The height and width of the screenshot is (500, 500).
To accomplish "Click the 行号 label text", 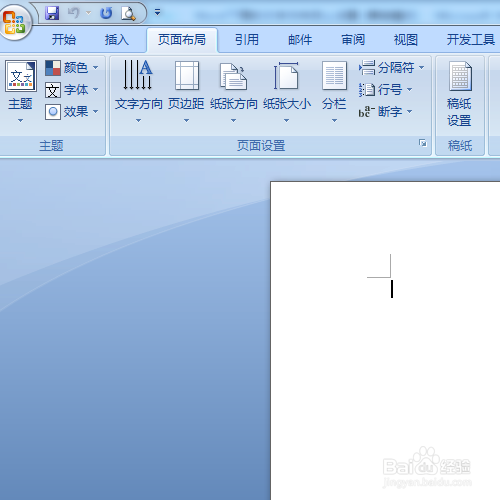I will pos(390,90).
